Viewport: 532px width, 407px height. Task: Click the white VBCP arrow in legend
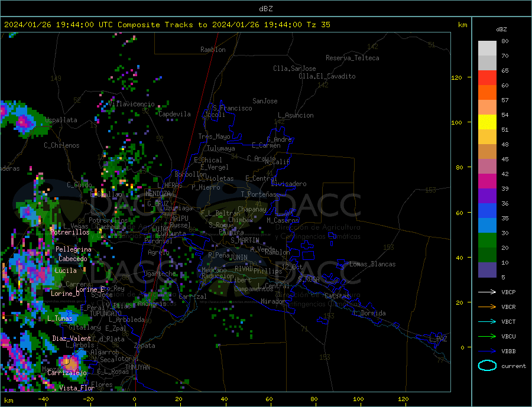(x=487, y=292)
